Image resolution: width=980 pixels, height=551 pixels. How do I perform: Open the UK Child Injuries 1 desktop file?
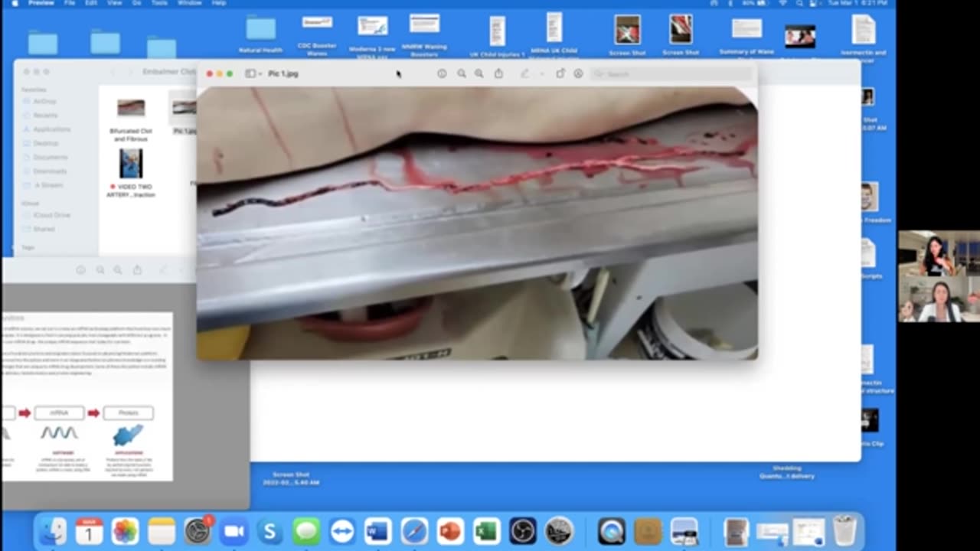[497, 31]
